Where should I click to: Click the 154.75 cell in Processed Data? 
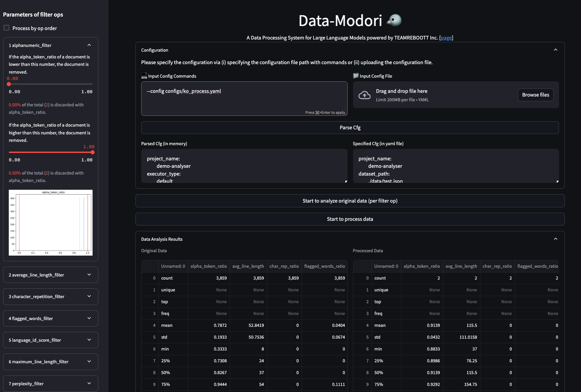coord(461,385)
